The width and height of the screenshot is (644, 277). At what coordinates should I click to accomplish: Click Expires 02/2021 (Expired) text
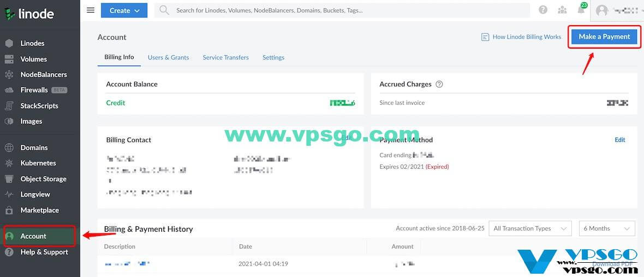[414, 167]
